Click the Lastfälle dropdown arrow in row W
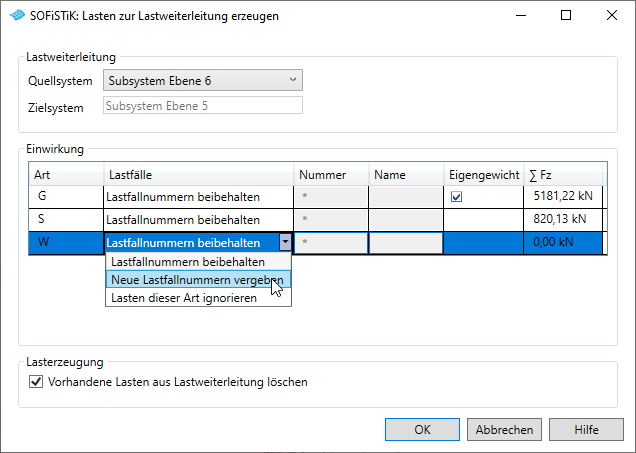Viewport: 636px width, 453px height. (x=286, y=242)
